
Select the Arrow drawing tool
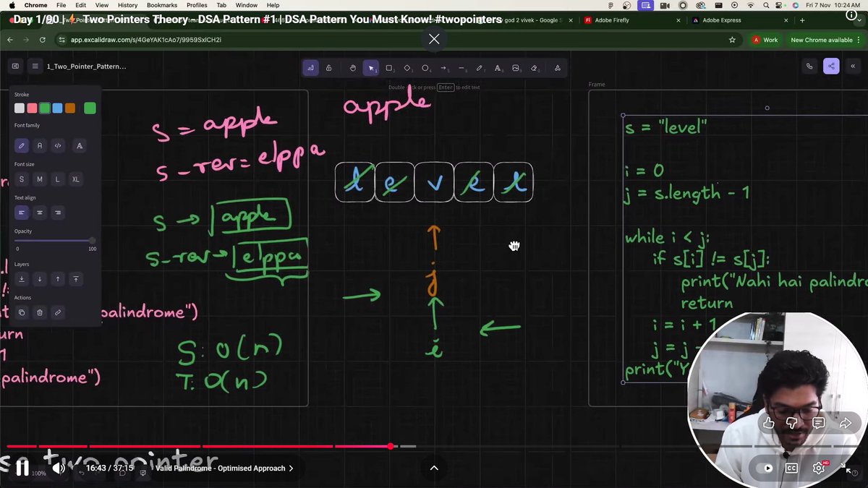click(443, 68)
